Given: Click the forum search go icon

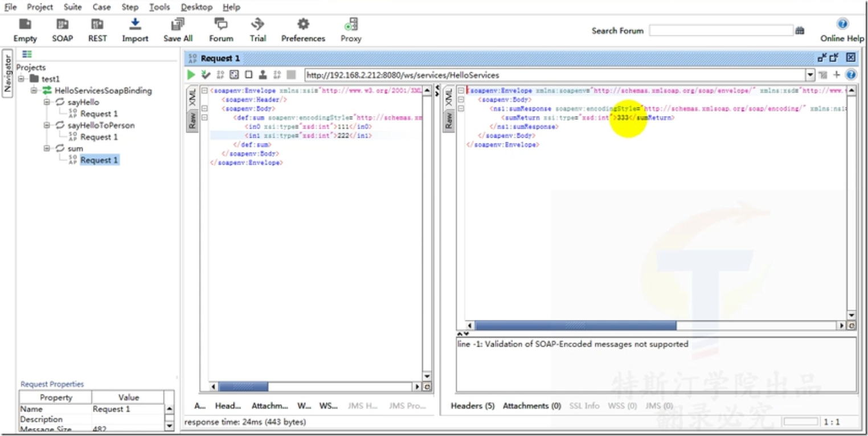Looking at the screenshot, I should pyautogui.click(x=800, y=31).
